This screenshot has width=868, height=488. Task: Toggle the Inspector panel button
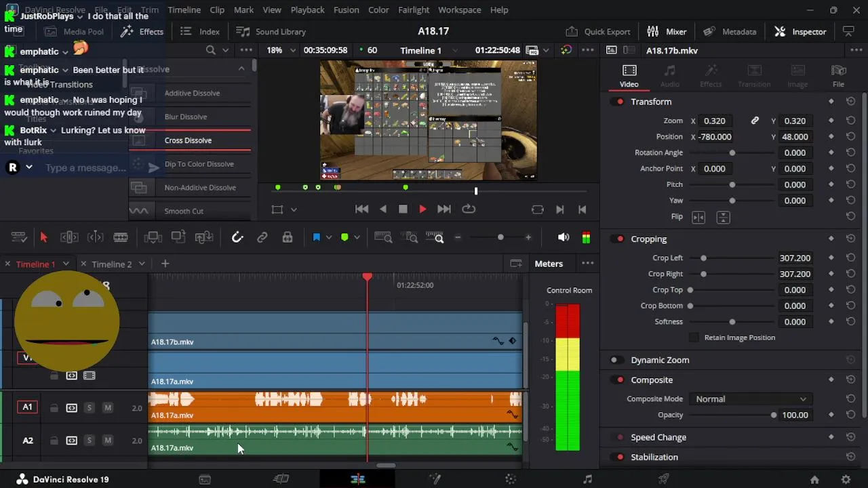click(800, 32)
